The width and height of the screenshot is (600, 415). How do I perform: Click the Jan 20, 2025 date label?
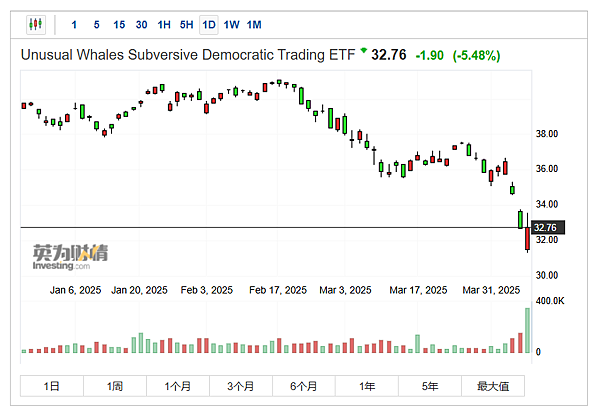coord(139,290)
